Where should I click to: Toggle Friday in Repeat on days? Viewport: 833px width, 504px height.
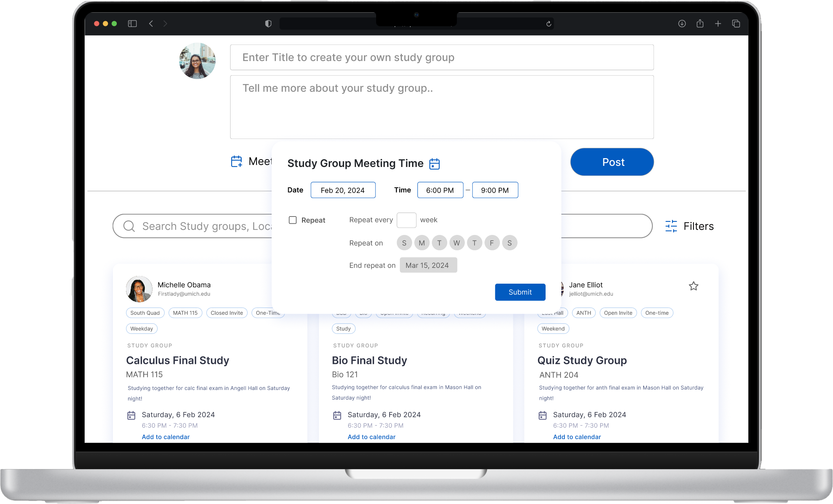[x=492, y=243]
